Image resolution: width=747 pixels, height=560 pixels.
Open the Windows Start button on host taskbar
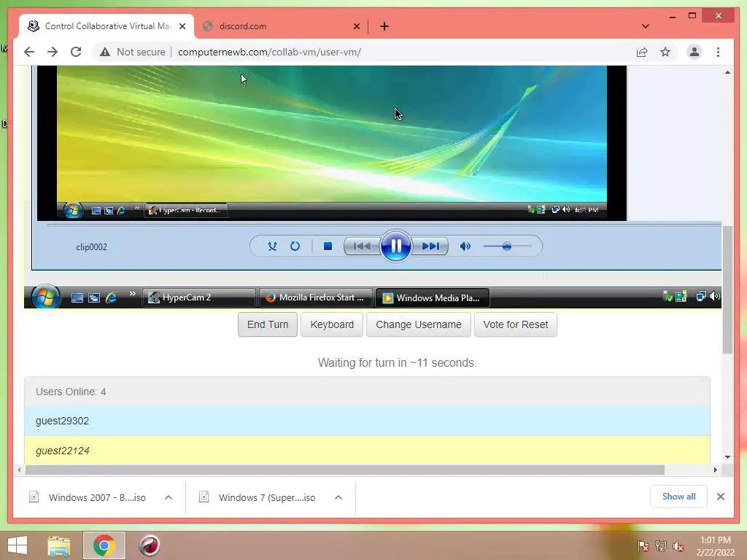18,545
